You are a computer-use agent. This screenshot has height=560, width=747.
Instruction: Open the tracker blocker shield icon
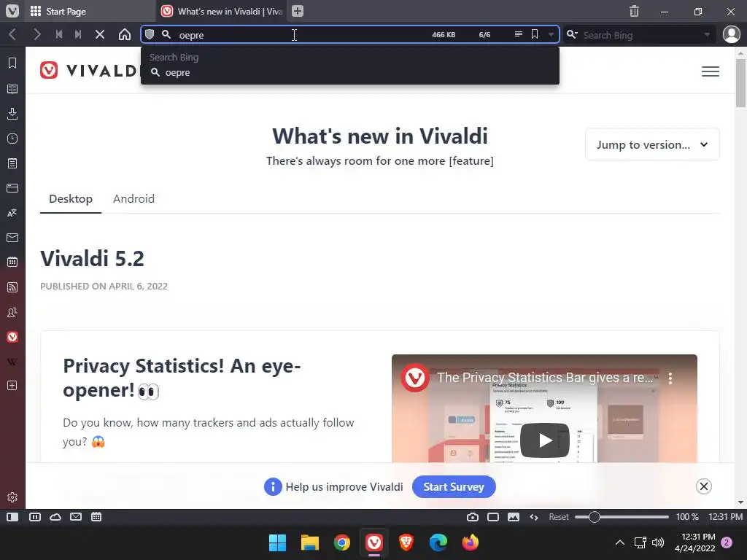tap(150, 34)
